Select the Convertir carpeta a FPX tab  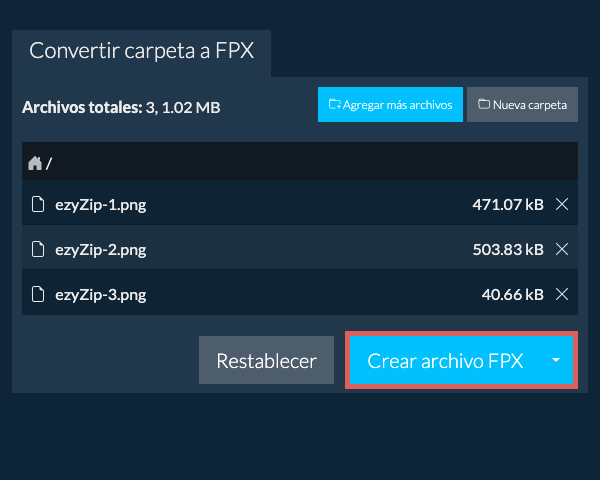coord(141,52)
